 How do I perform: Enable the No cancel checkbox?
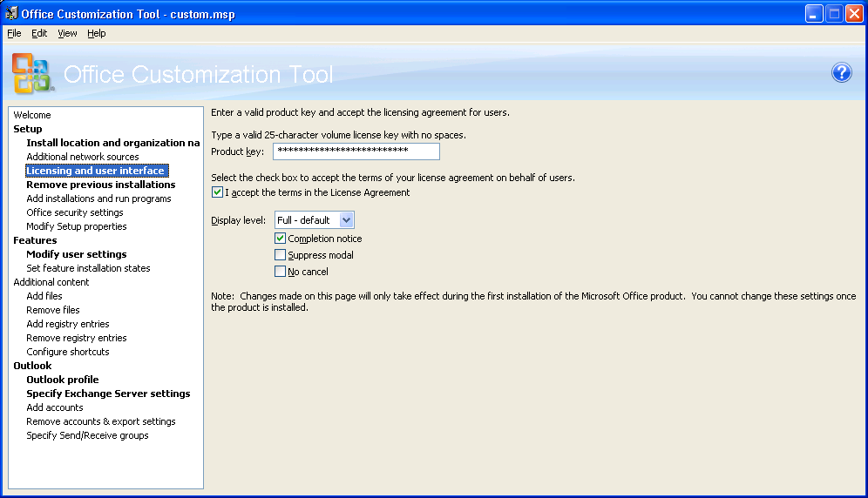coord(280,272)
